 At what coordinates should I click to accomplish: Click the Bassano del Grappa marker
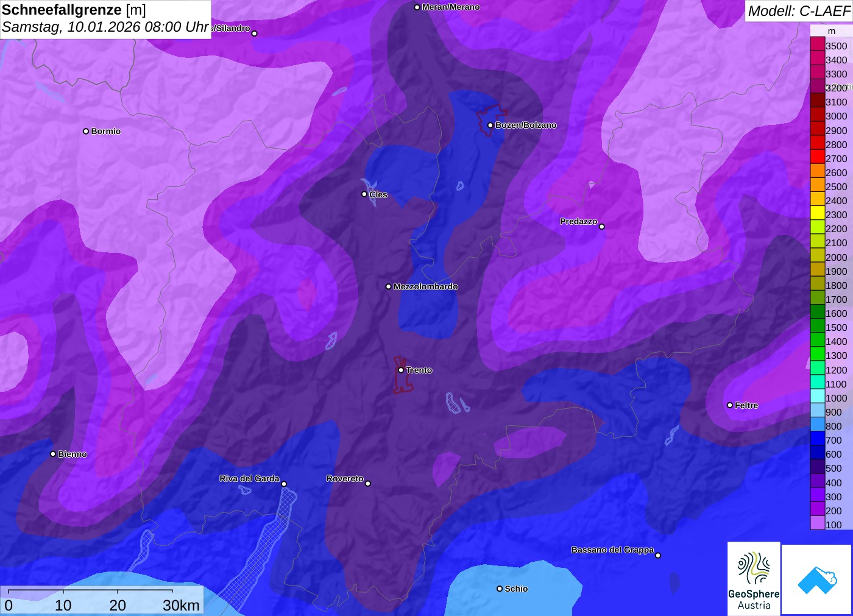coord(658,555)
